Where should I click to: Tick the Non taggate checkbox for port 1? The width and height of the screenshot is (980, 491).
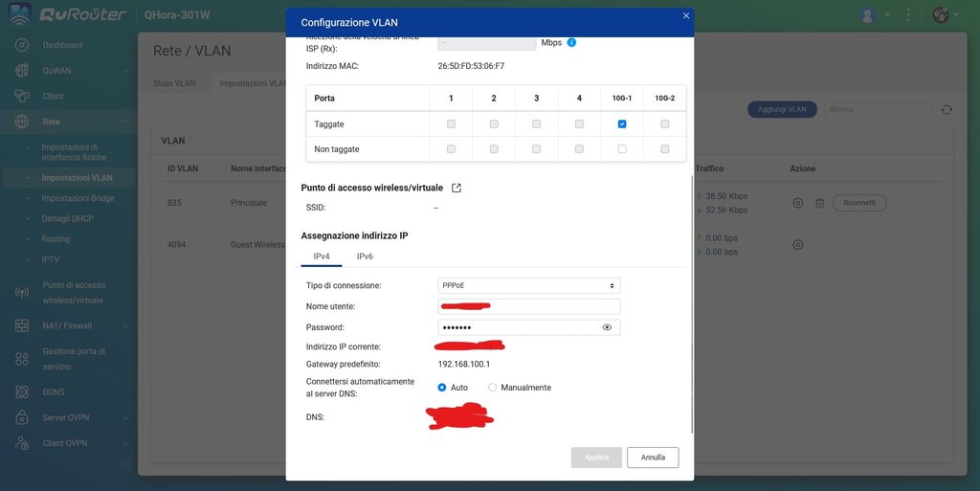click(x=452, y=149)
